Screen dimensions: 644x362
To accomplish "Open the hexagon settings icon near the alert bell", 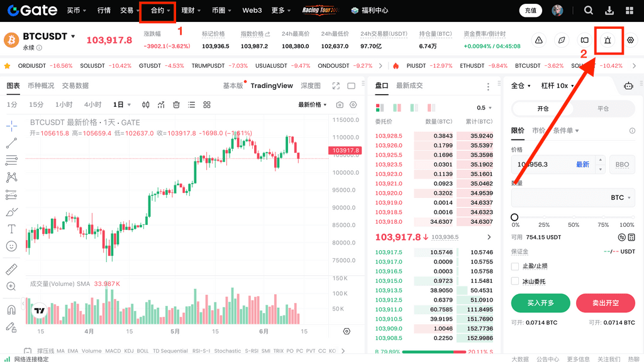I will point(630,40).
